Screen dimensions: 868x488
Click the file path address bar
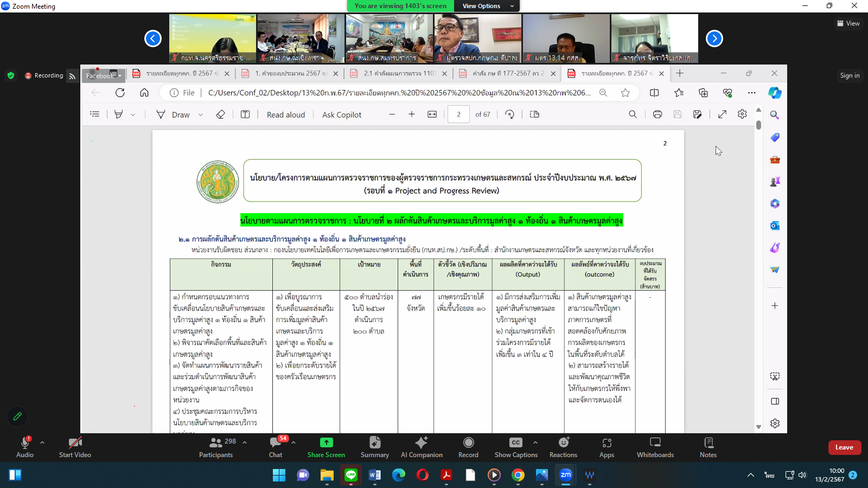tap(399, 93)
